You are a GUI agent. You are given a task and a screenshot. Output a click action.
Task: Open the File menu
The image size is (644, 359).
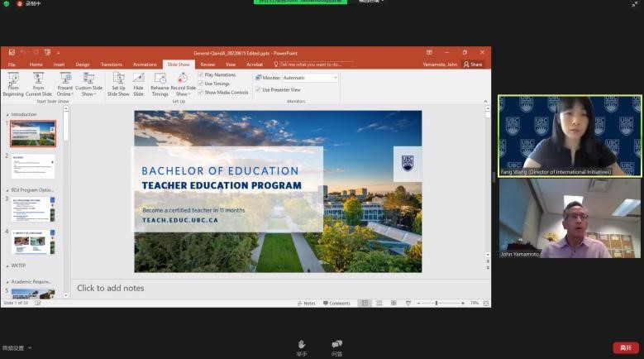(12, 64)
